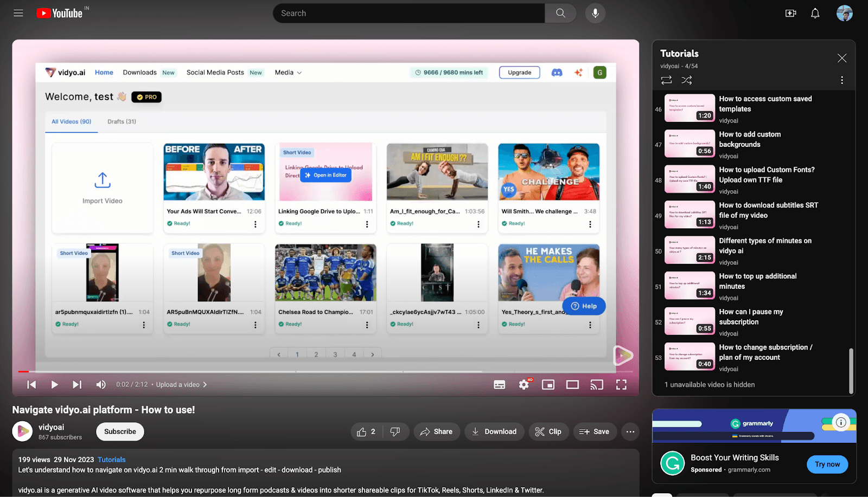This screenshot has height=497, width=868.
Task: Click the channel watermark on the video
Action: (623, 356)
